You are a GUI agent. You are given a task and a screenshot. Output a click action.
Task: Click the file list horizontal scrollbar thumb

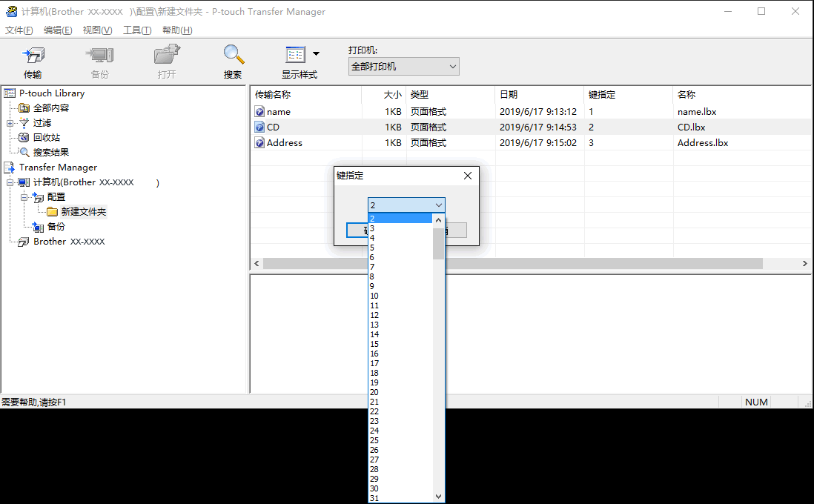pos(513,264)
